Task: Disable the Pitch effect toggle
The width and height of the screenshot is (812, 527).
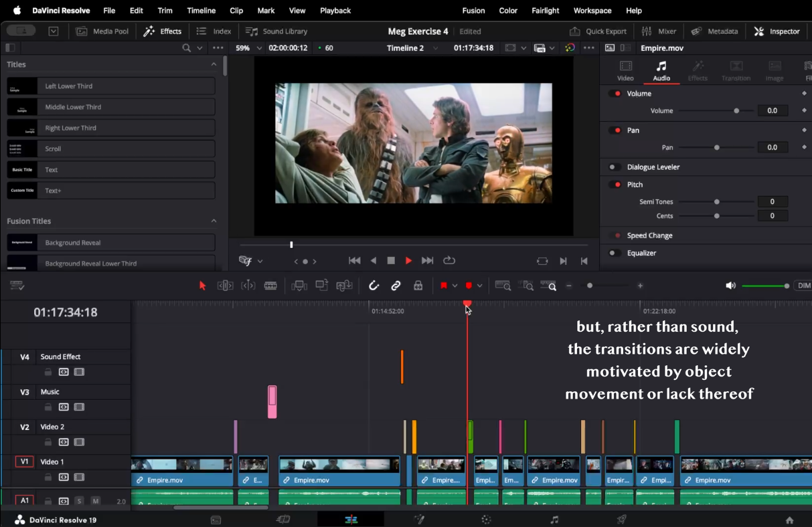Action: [615, 185]
